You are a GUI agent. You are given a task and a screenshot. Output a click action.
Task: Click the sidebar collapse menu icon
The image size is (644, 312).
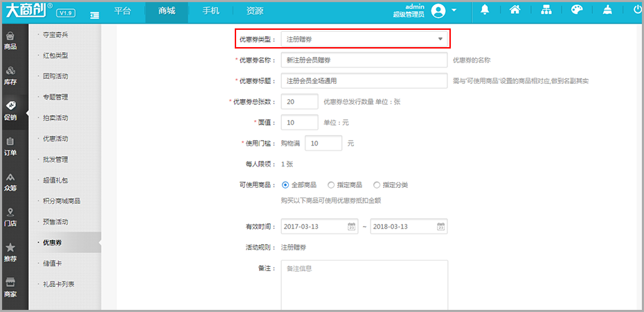pyautogui.click(x=95, y=15)
